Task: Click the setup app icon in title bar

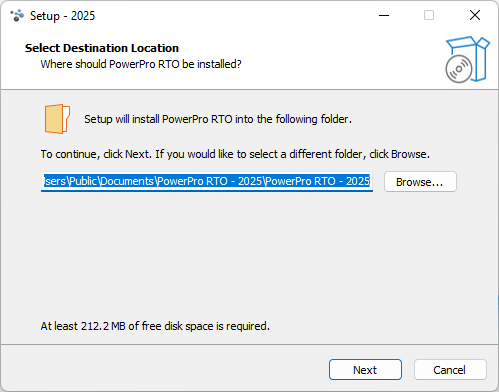Action: [17, 15]
